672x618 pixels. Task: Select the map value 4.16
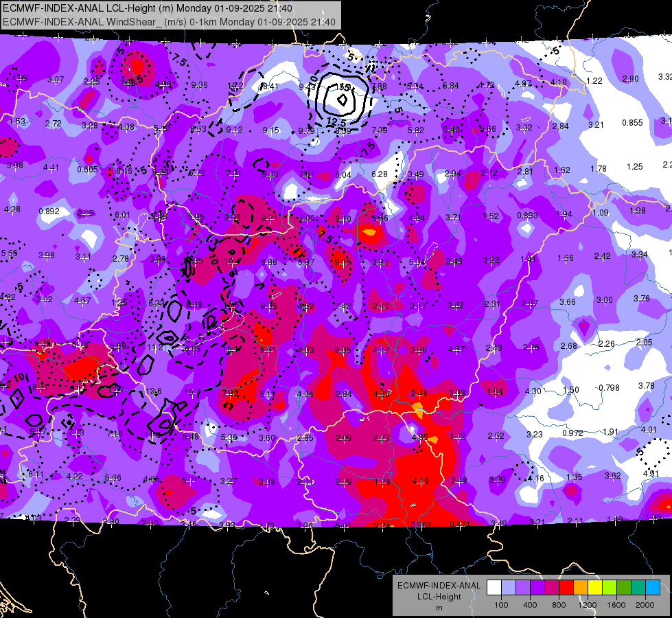click(535, 478)
